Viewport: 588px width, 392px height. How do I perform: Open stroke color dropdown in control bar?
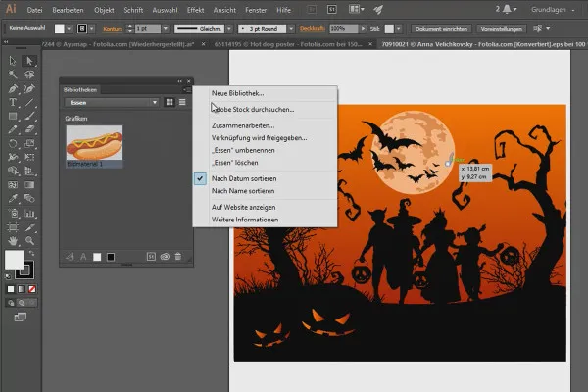tap(91, 28)
